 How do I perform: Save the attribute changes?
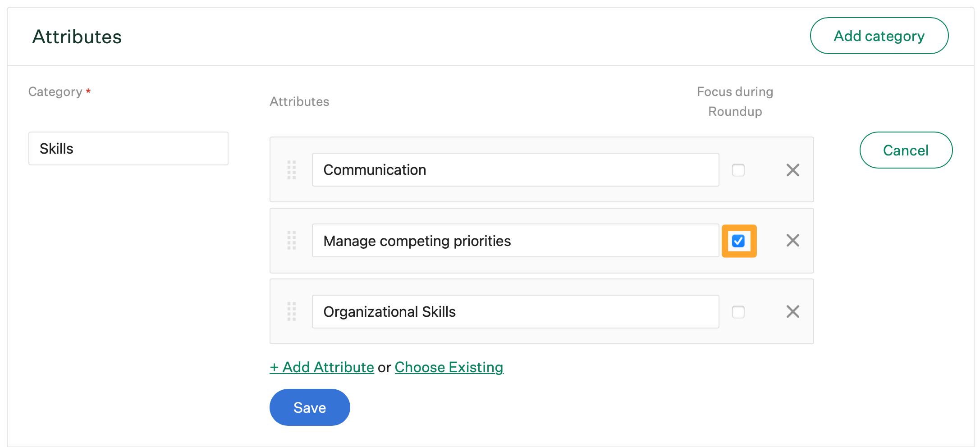[x=310, y=407]
